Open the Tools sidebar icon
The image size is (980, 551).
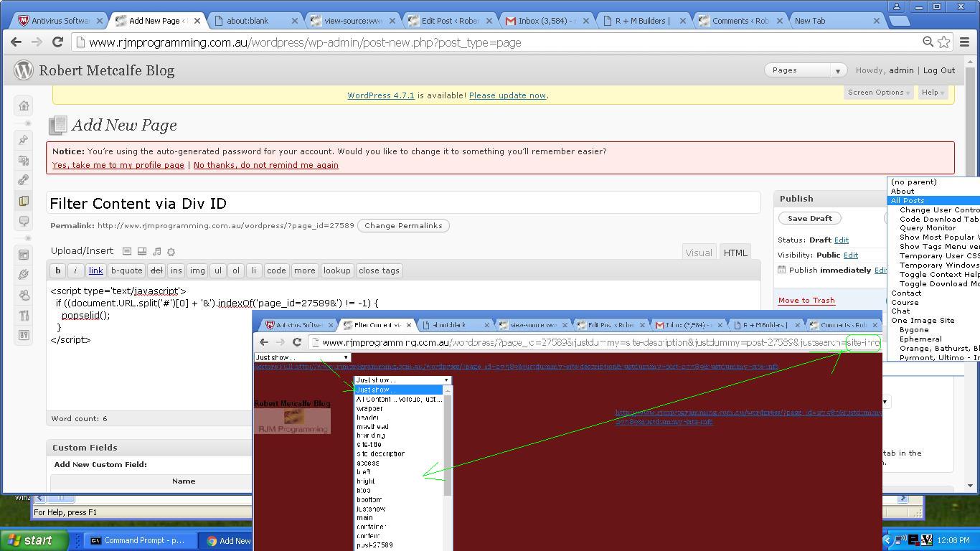(24, 315)
